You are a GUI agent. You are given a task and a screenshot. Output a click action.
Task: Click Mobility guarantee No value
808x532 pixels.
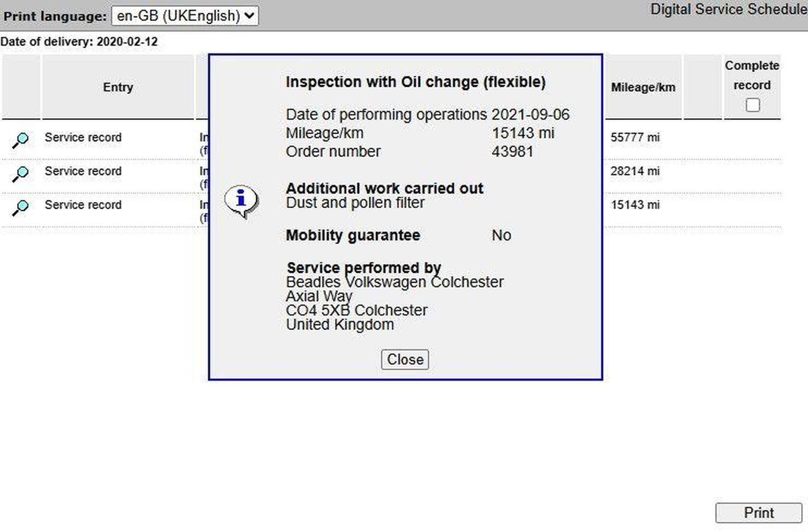coord(501,236)
